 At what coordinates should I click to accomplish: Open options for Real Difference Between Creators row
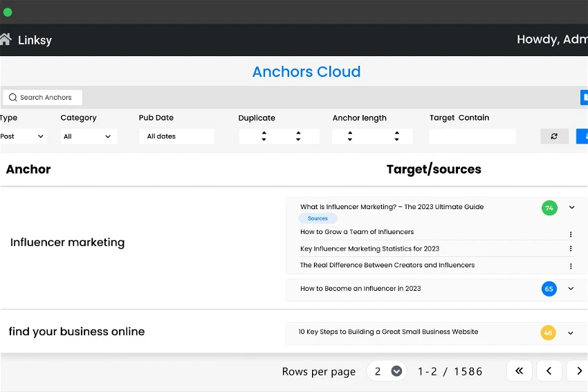click(571, 266)
